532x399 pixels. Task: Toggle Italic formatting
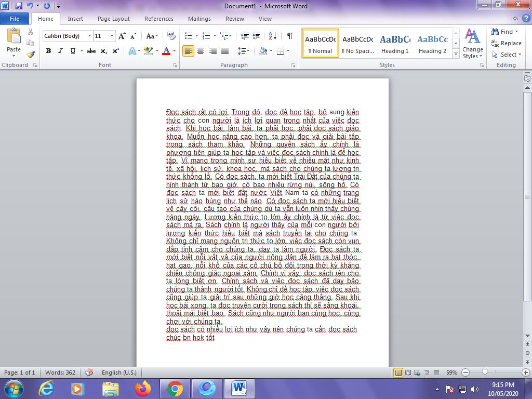(x=60, y=51)
